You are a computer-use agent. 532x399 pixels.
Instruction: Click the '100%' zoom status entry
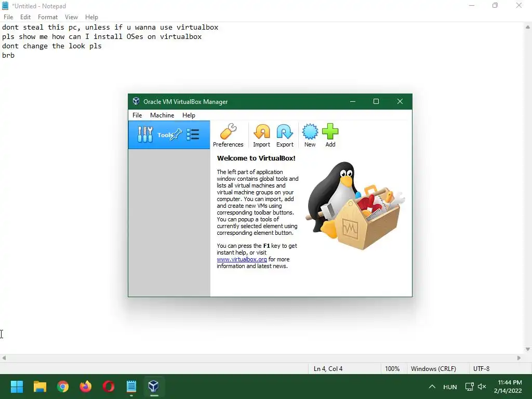click(x=392, y=369)
